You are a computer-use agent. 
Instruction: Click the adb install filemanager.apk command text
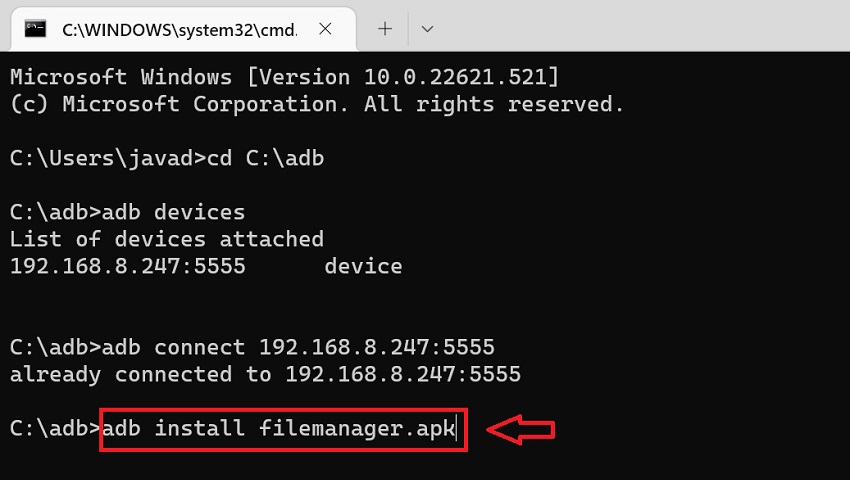coord(279,428)
